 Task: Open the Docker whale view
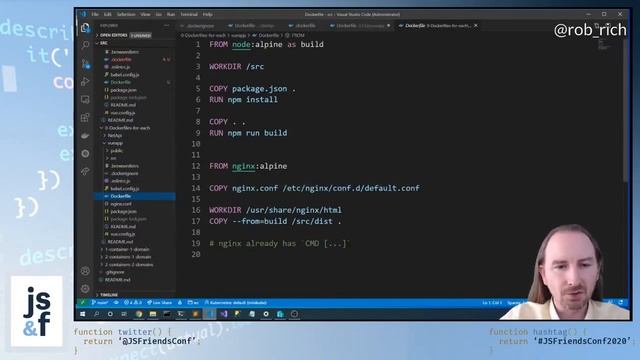[85, 136]
